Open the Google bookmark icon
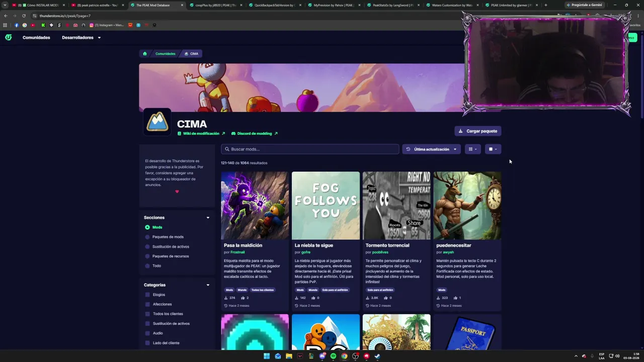The image size is (644, 362). click(25, 25)
